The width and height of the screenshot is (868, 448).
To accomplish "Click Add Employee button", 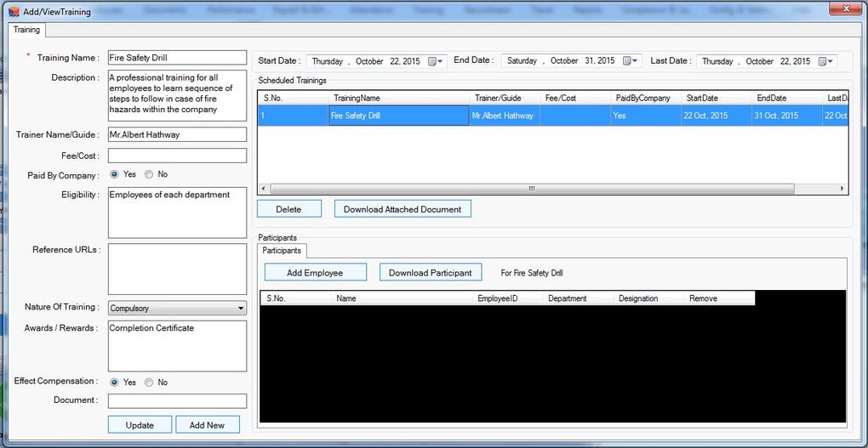I will tap(315, 273).
